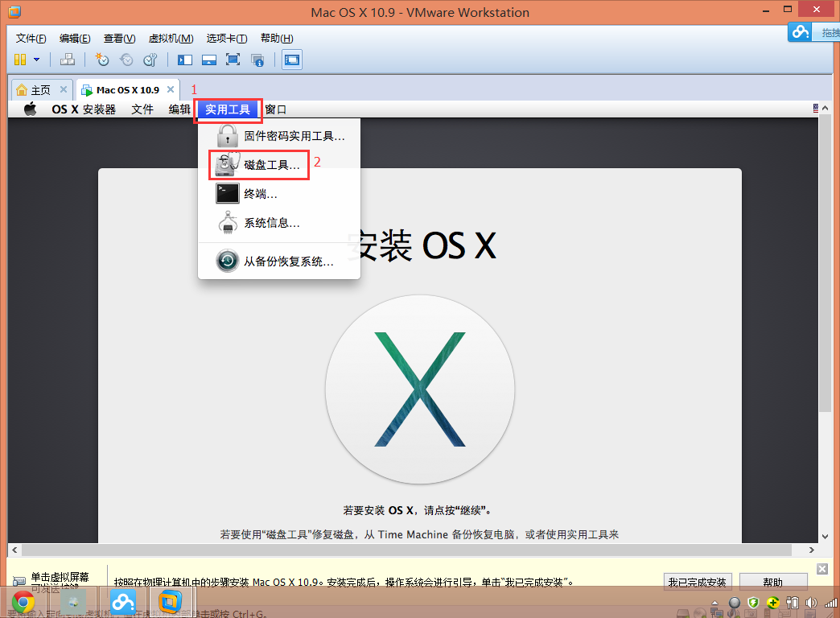Click the Disk Utility stethoscope icon
The image size is (840, 618).
tap(227, 164)
